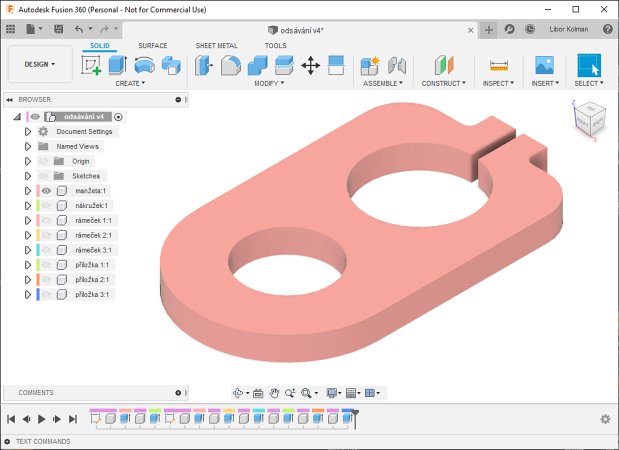Select the Extrude tool
The height and width of the screenshot is (450, 619).
[117, 66]
